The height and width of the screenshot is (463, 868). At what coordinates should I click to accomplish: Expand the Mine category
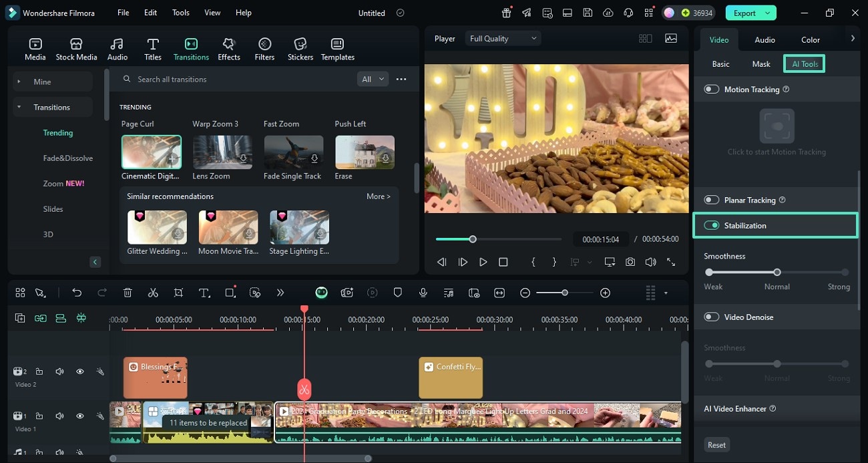pyautogui.click(x=18, y=82)
